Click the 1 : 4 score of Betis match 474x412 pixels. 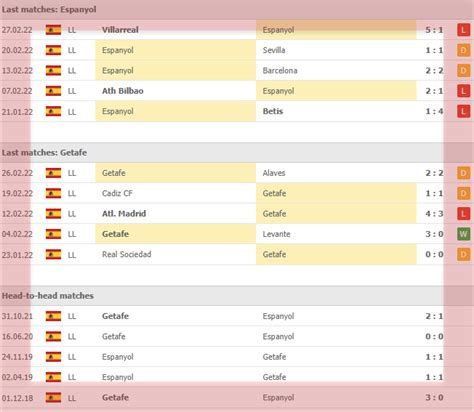(x=434, y=111)
